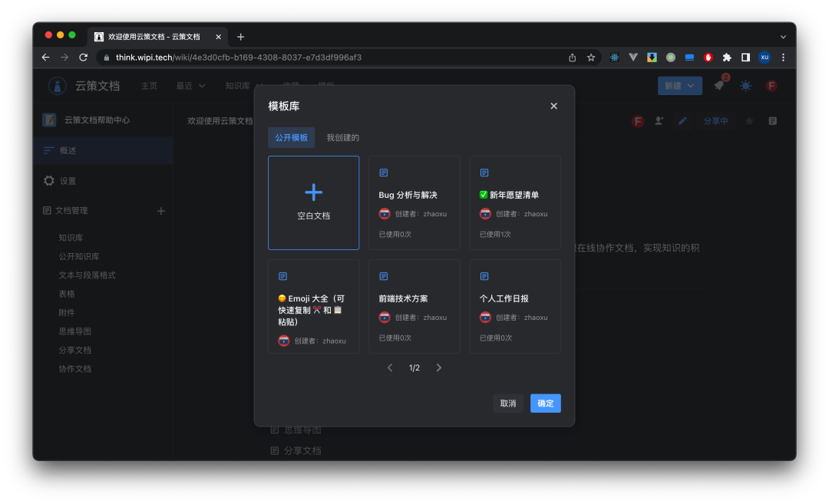This screenshot has width=829, height=504.
Task: Click the document menu icon at far right
Action: click(x=772, y=121)
